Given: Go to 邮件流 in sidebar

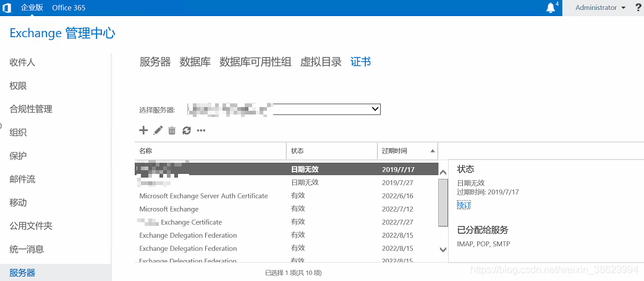Looking at the screenshot, I should [x=22, y=179].
